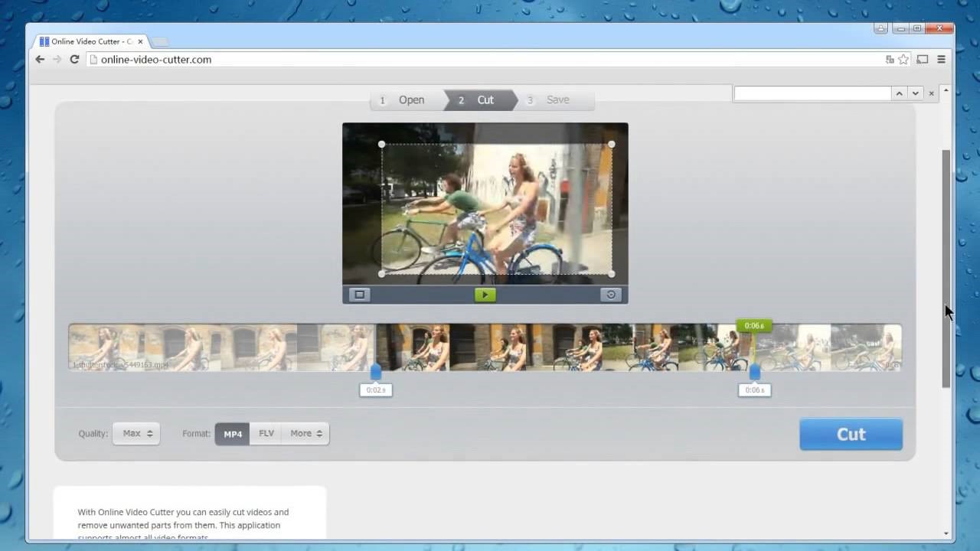Click the bottom-left crop corner handle
This screenshot has width=980, height=551.
tap(381, 273)
